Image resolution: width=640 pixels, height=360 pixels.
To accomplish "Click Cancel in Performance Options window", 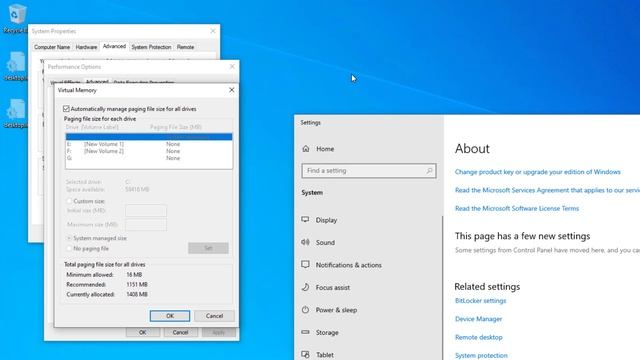I will point(180,332).
